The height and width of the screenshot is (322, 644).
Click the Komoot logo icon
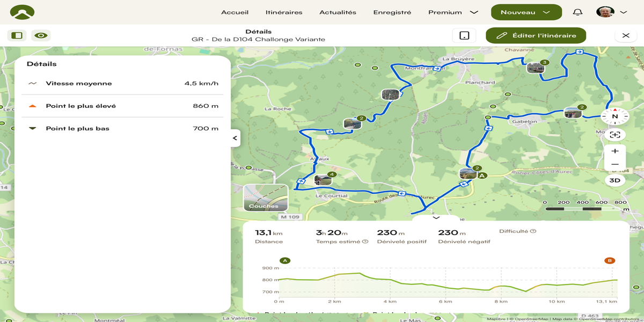[x=23, y=12]
